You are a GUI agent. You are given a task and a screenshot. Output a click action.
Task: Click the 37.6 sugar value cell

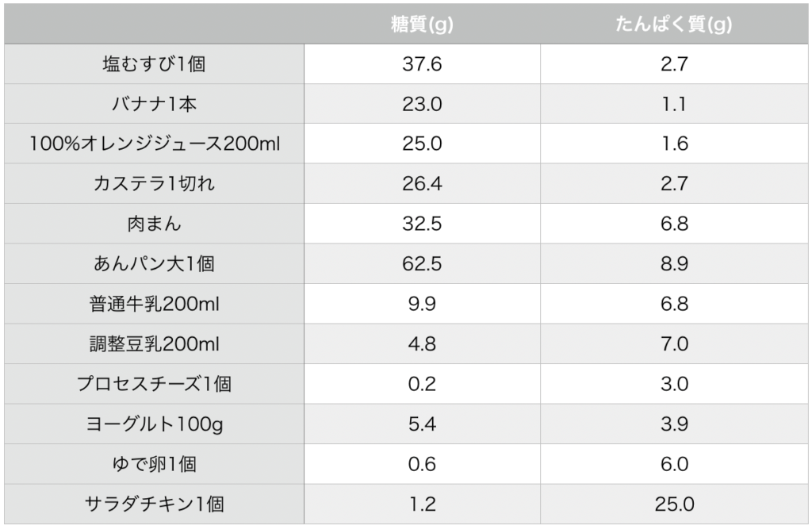[422, 63]
